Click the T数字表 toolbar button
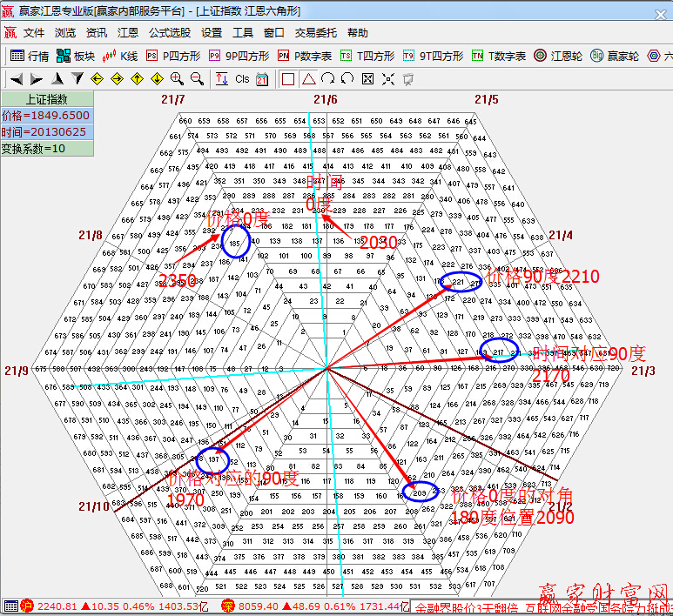This screenshot has height=616, width=673. tap(499, 56)
